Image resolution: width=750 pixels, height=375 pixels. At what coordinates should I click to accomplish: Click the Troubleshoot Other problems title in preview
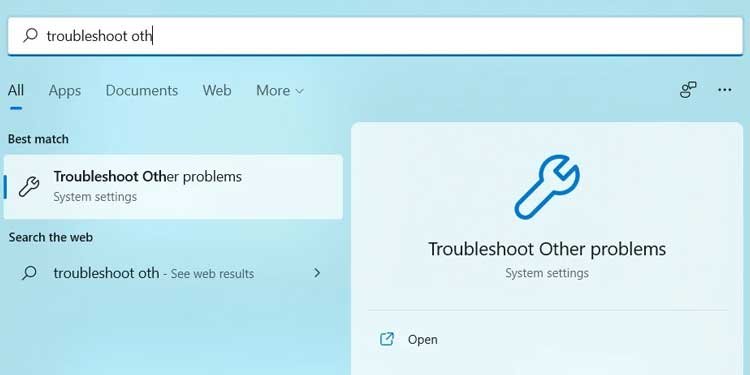click(547, 249)
